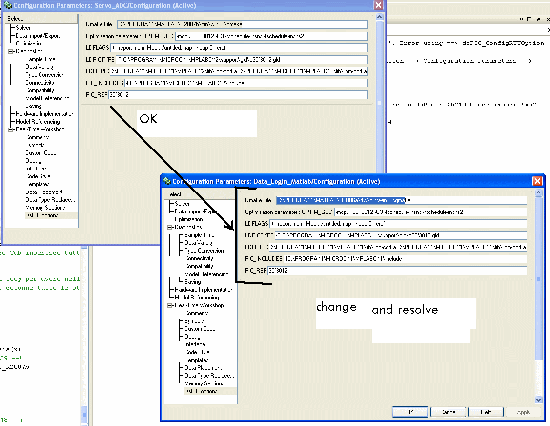Select Symbols in Data_Login_Matlab tree
The width and height of the screenshot is (550, 426).
point(194,321)
